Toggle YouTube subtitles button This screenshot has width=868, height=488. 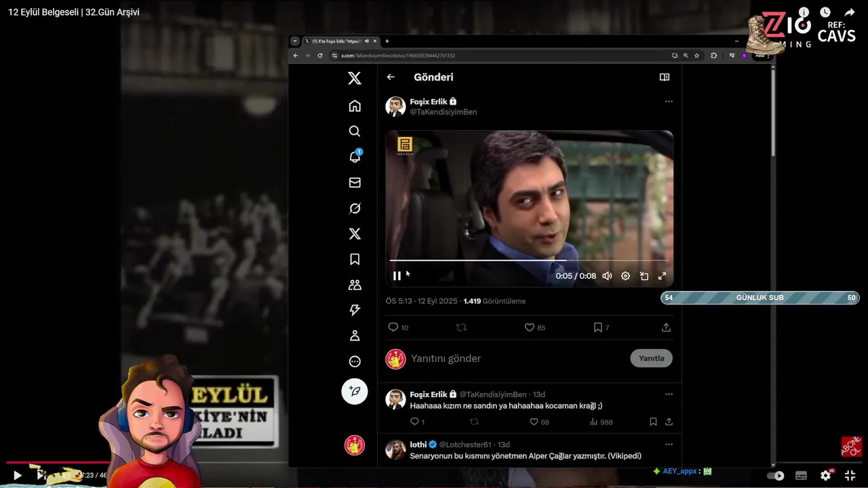point(801,476)
